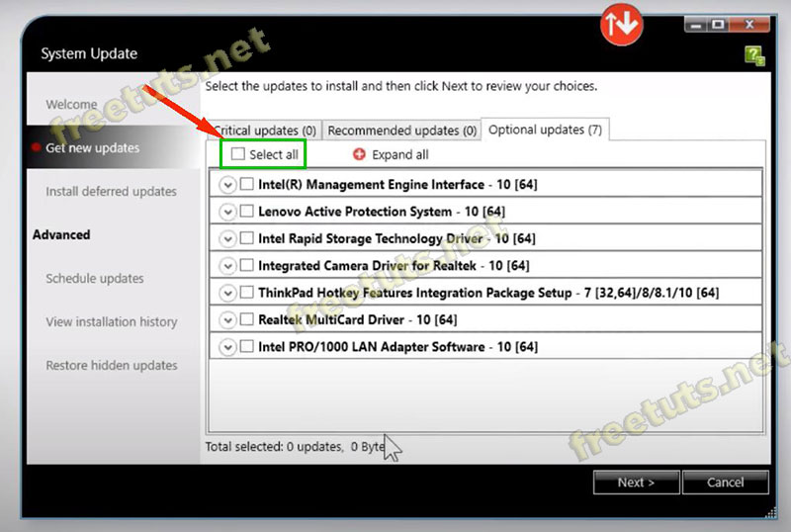Screen dimensions: 791x532
Task: Select the Optional updates (7) tab
Action: click(x=545, y=130)
